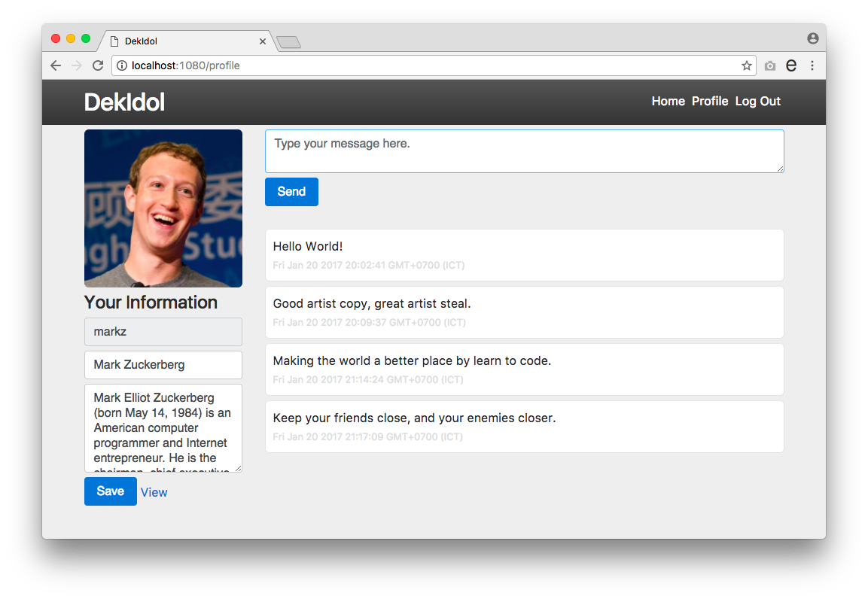This screenshot has height=599, width=868.
Task: Click the 'Type your message here' text area
Action: pos(524,151)
